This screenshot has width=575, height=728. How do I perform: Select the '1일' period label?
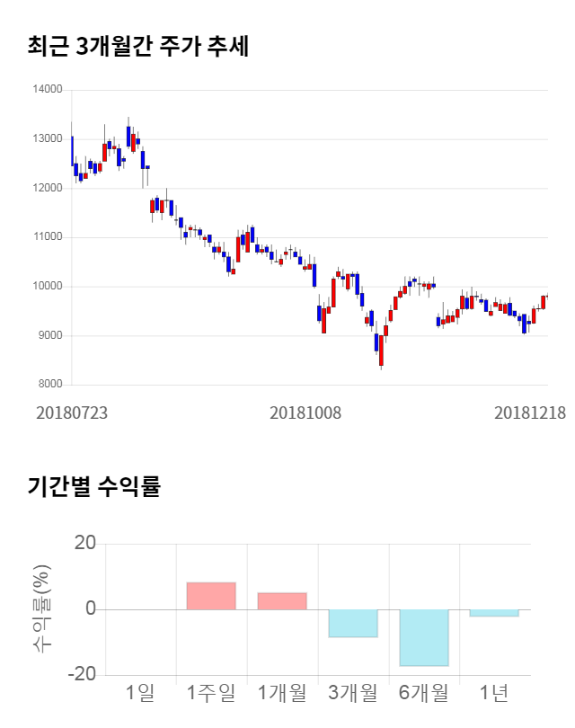140,693
